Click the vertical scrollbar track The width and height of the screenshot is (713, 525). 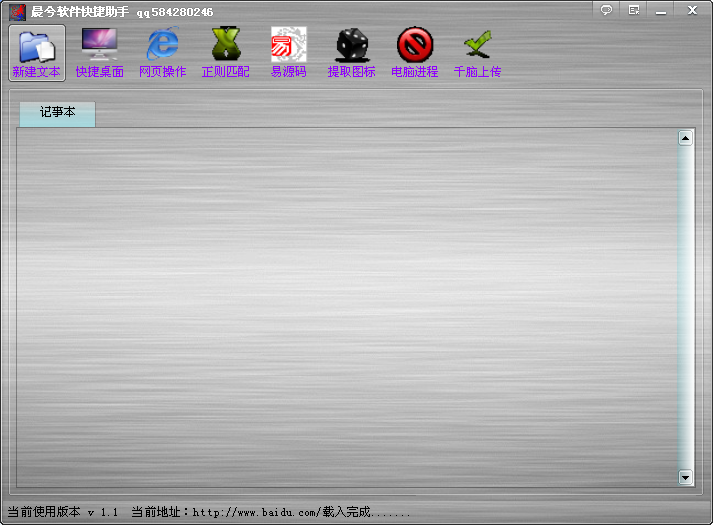(x=685, y=307)
